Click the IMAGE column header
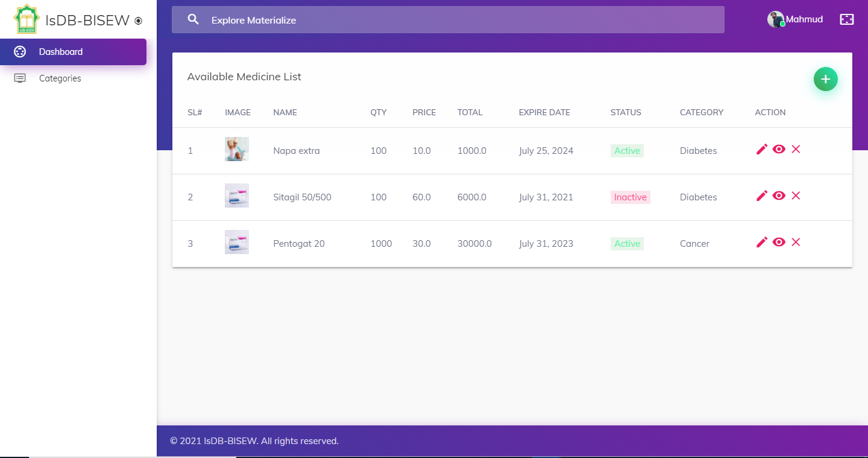The width and height of the screenshot is (868, 458). [237, 112]
